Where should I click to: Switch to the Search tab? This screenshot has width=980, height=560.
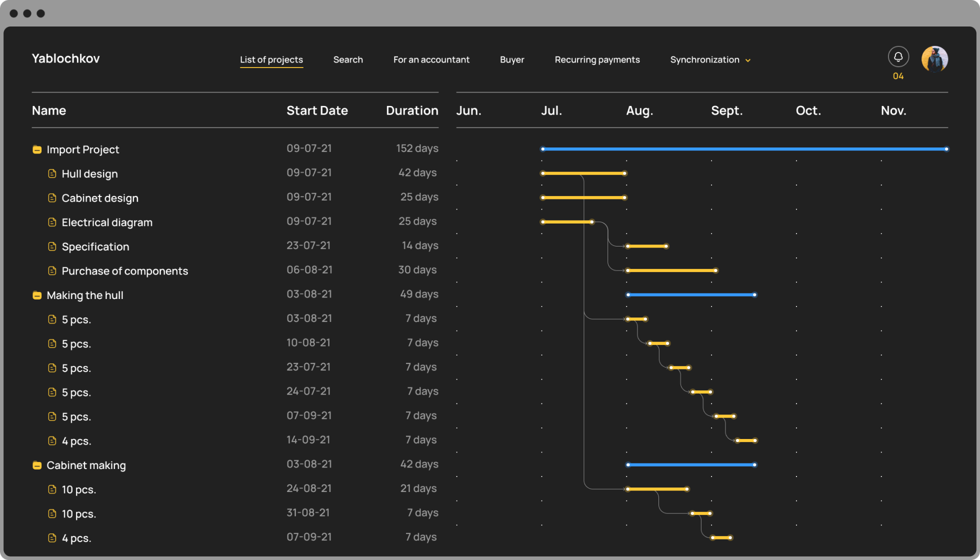348,59
